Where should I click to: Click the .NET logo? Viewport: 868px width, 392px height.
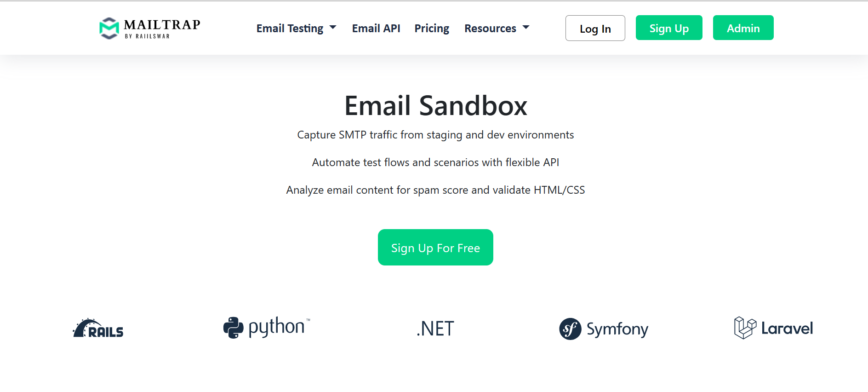(x=435, y=329)
